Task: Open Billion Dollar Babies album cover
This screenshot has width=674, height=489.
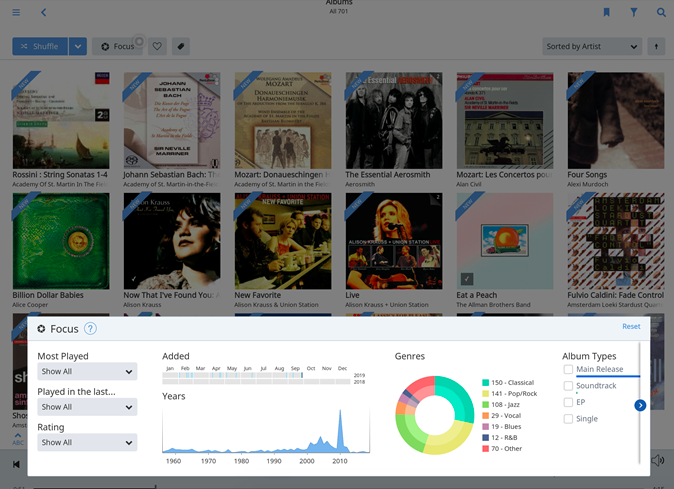Action: pos(61,241)
